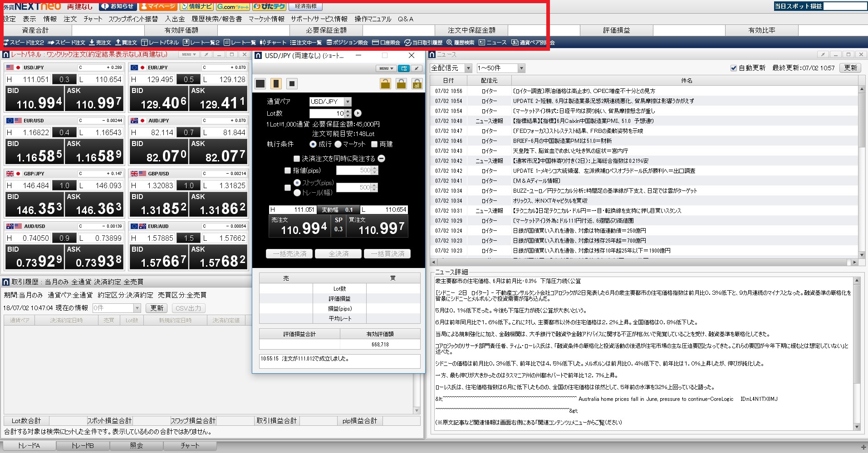Decrease Lot数 with the down stepper
This screenshot has width=868, height=453.
pos(348,116)
